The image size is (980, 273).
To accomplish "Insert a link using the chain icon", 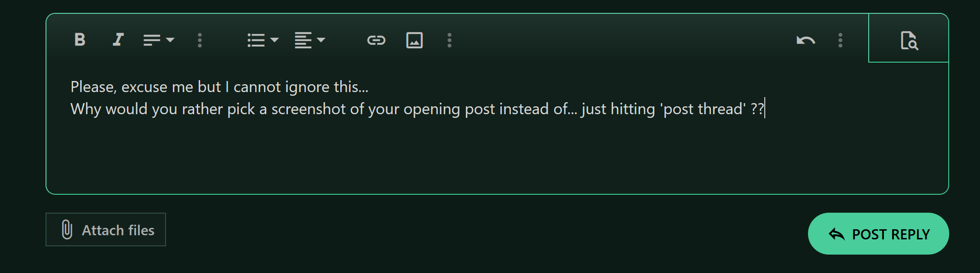I will (376, 40).
